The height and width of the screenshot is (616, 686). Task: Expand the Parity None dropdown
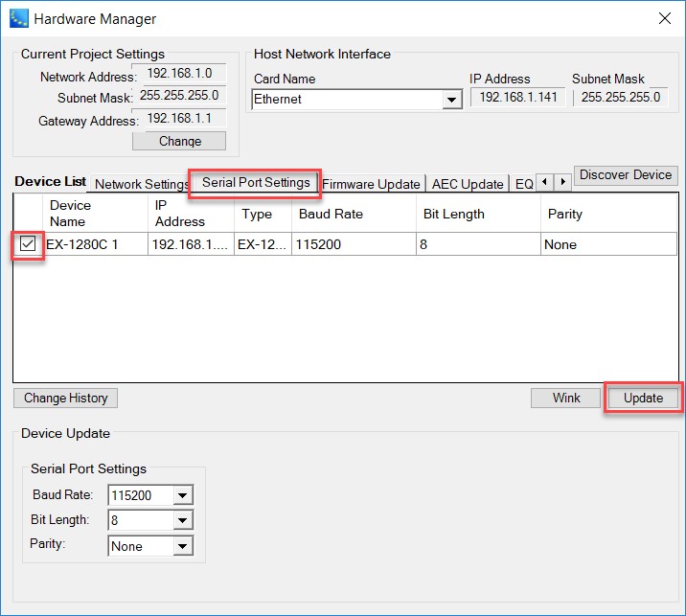[x=183, y=546]
